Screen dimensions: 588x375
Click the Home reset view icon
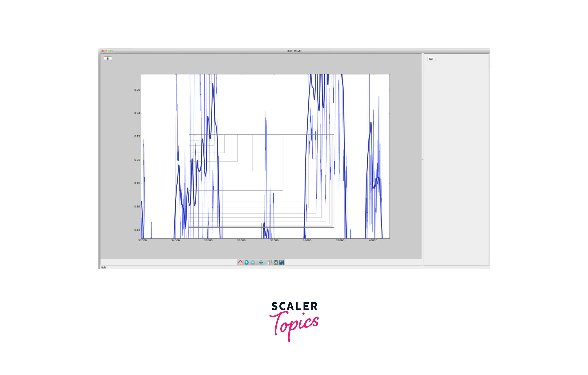pos(240,262)
